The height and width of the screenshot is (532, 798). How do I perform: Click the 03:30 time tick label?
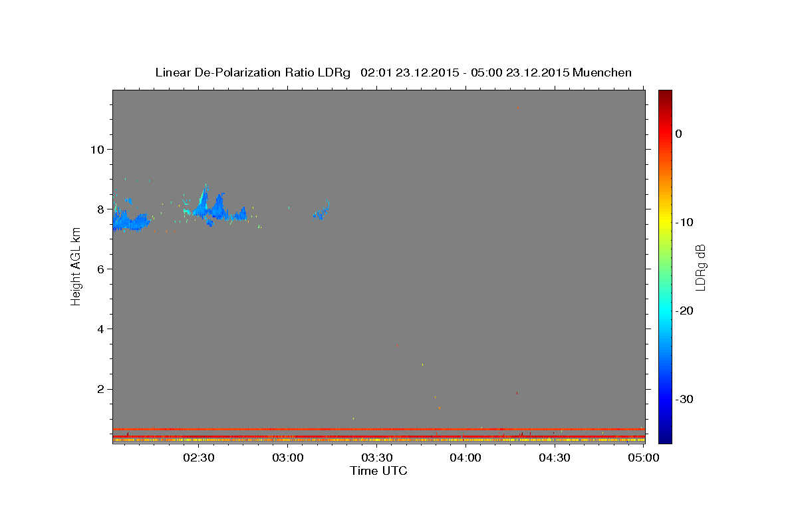(x=376, y=458)
